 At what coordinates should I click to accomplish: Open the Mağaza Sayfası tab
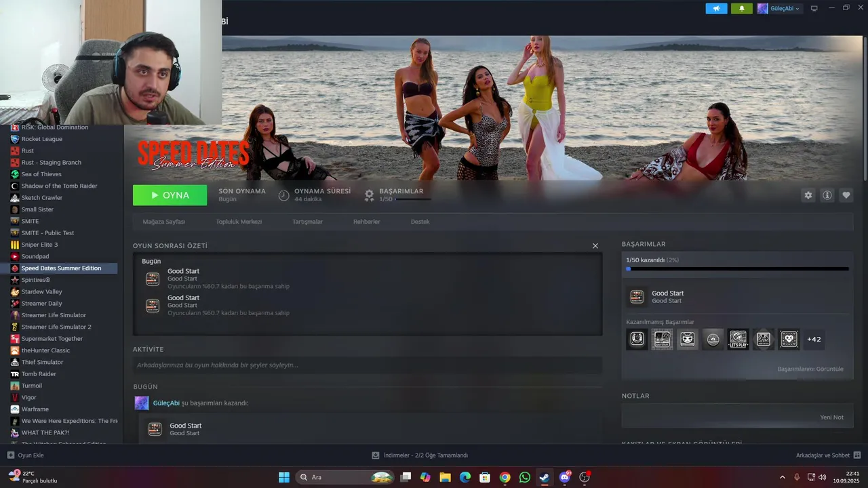point(163,222)
